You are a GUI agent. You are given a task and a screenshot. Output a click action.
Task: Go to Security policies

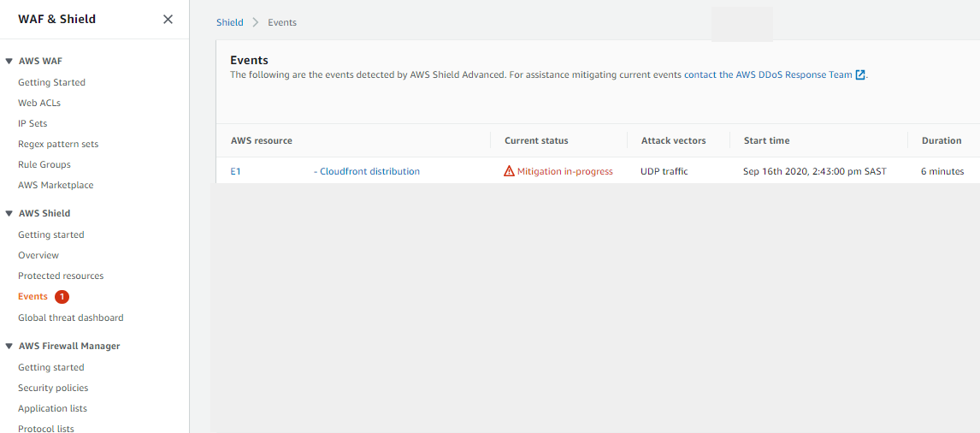[x=53, y=388]
